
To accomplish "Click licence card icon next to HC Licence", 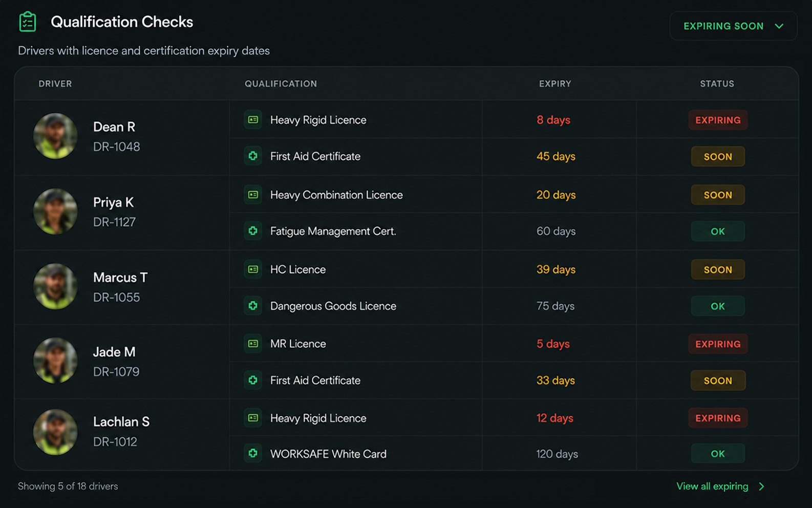I will 253,269.
